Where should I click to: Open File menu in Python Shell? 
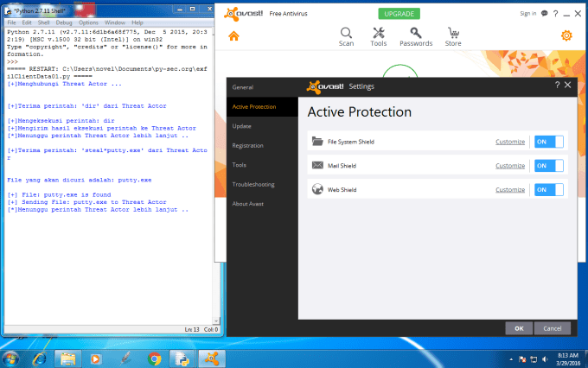click(x=11, y=22)
